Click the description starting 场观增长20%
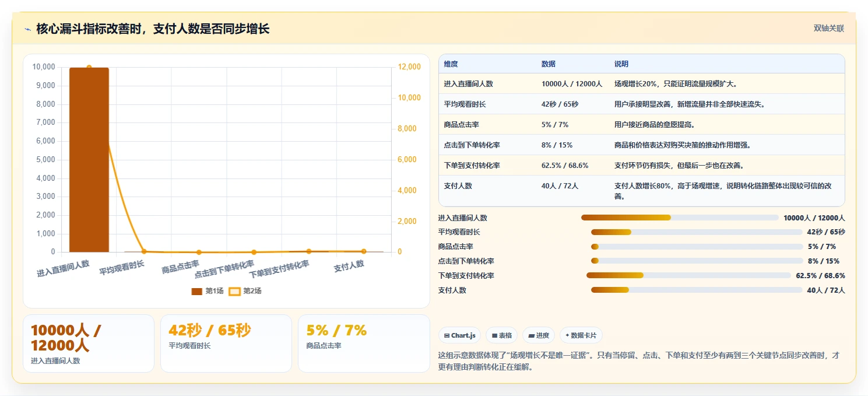This screenshot has height=396, width=868. click(x=676, y=84)
